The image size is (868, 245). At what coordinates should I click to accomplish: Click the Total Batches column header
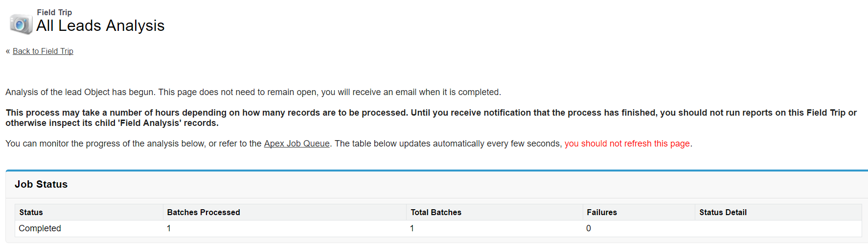pyautogui.click(x=436, y=212)
